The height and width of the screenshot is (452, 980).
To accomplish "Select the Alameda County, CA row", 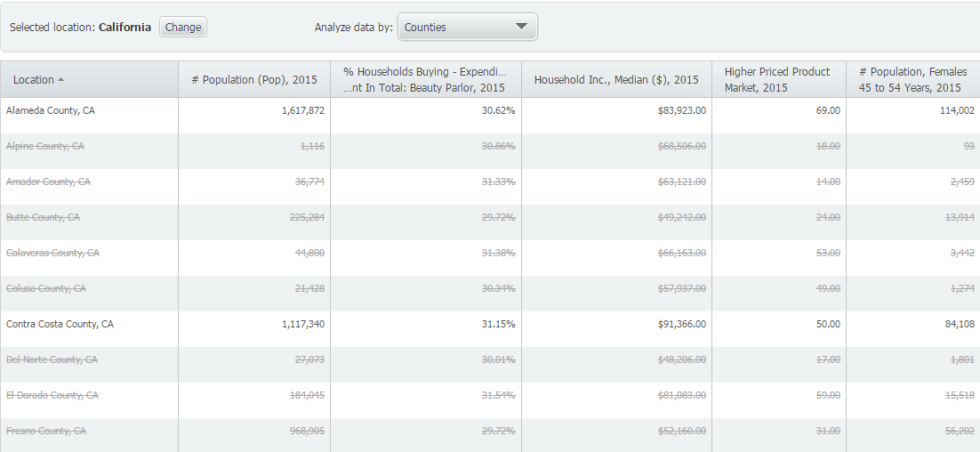I will (x=51, y=110).
